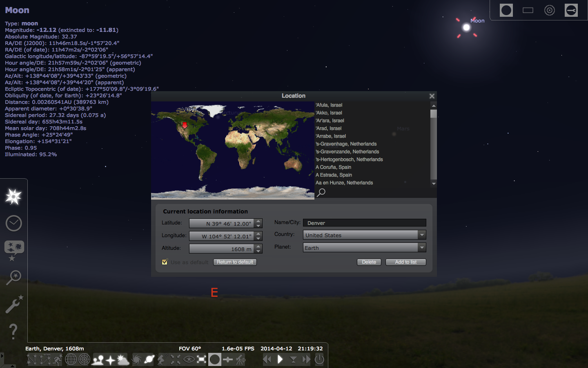Toggle night mode eye button

point(189,359)
